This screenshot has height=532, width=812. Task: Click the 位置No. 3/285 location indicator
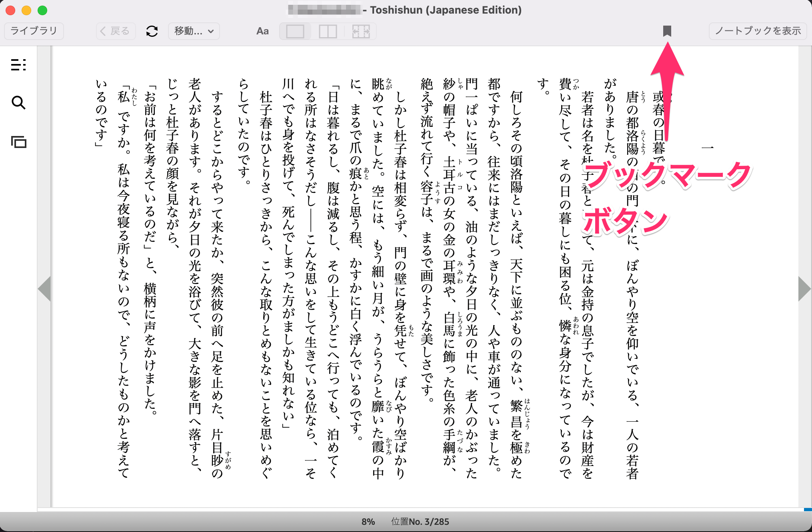pyautogui.click(x=420, y=522)
